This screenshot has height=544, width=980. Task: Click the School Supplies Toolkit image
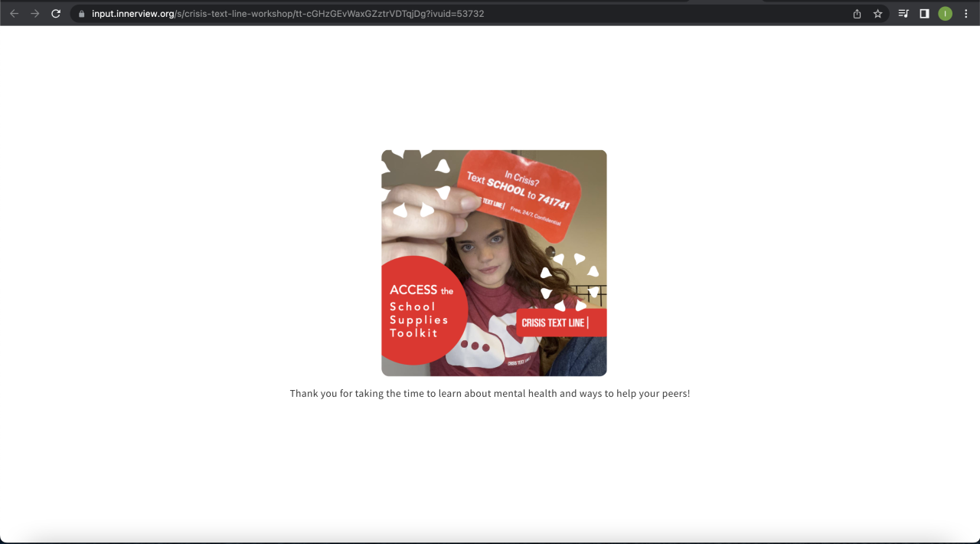(494, 263)
